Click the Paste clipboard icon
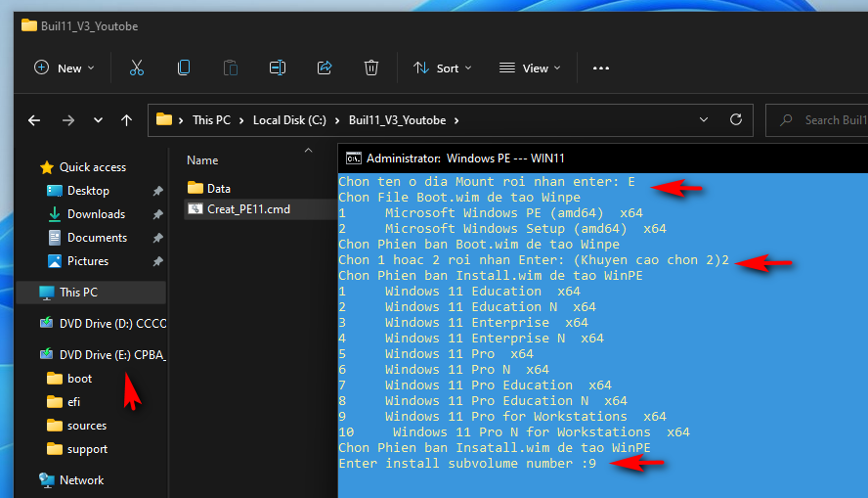This screenshot has width=868, height=498. (231, 68)
